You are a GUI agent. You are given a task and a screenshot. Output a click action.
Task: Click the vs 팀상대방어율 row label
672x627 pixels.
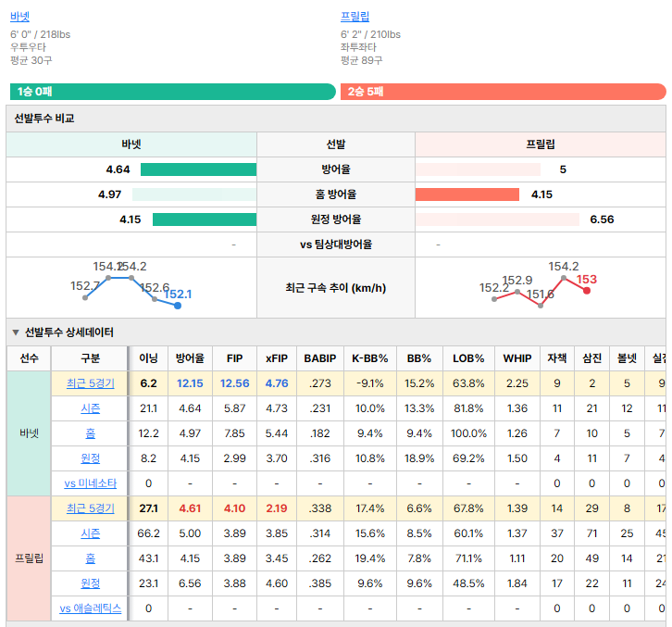[336, 245]
